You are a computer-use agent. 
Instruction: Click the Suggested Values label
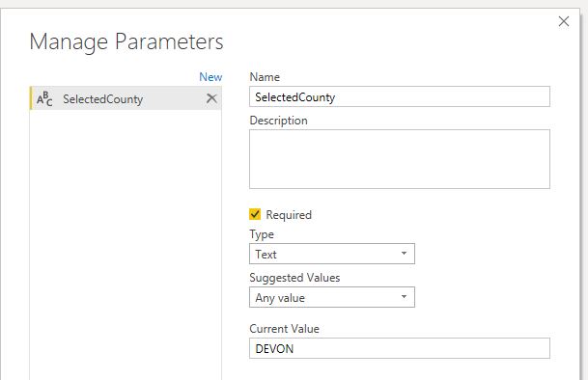coord(294,278)
